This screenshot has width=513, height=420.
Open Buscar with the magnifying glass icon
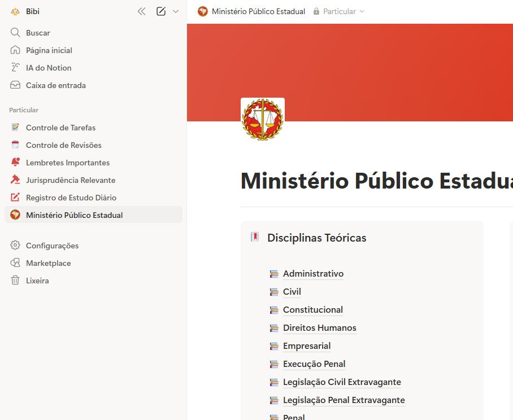(x=15, y=32)
